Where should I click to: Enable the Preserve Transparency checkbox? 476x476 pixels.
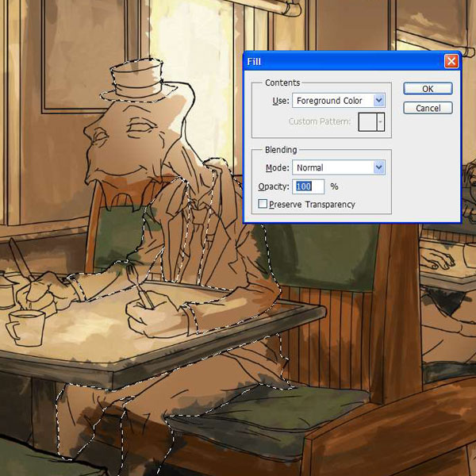coord(263,204)
